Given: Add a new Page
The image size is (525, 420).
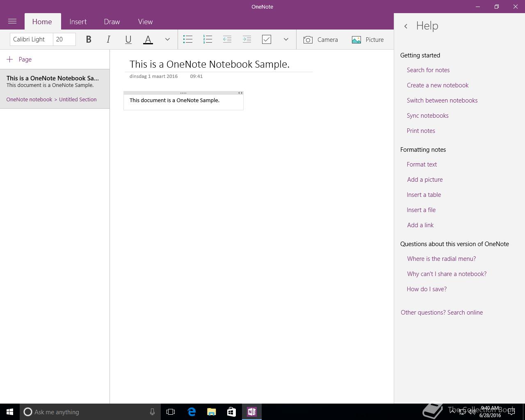Looking at the screenshot, I should tap(19, 59).
